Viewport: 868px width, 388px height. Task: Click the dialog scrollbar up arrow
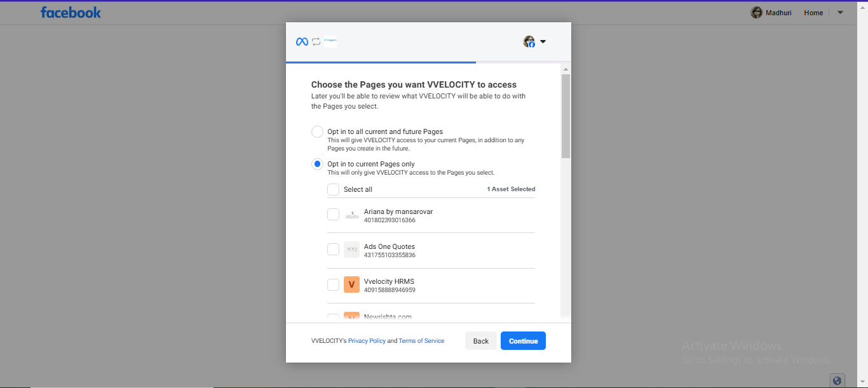[x=566, y=69]
